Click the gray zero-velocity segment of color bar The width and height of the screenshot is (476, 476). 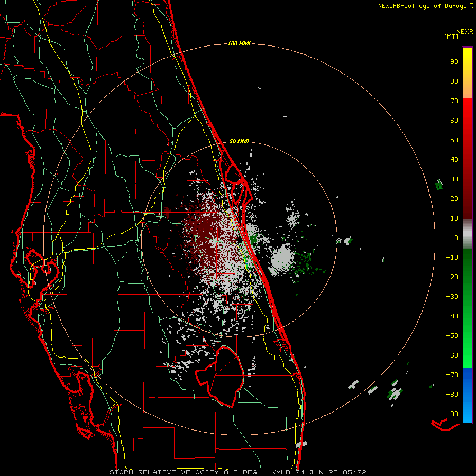pos(467,234)
